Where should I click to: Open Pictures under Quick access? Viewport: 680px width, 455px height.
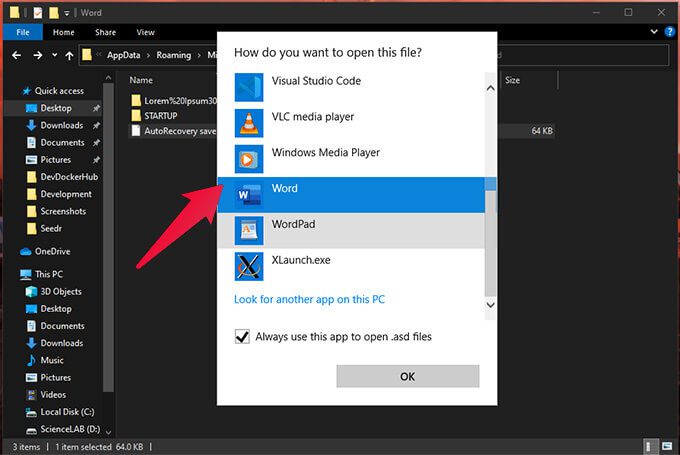pyautogui.click(x=56, y=160)
